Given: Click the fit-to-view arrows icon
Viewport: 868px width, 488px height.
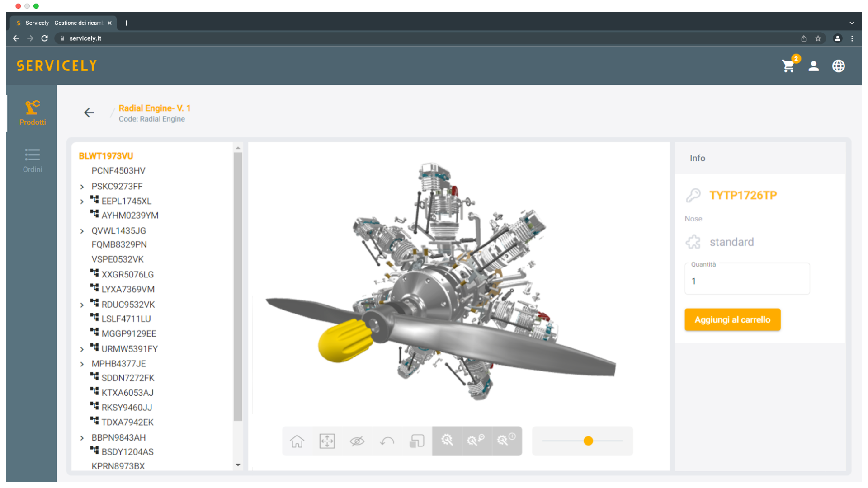Looking at the screenshot, I should (327, 441).
